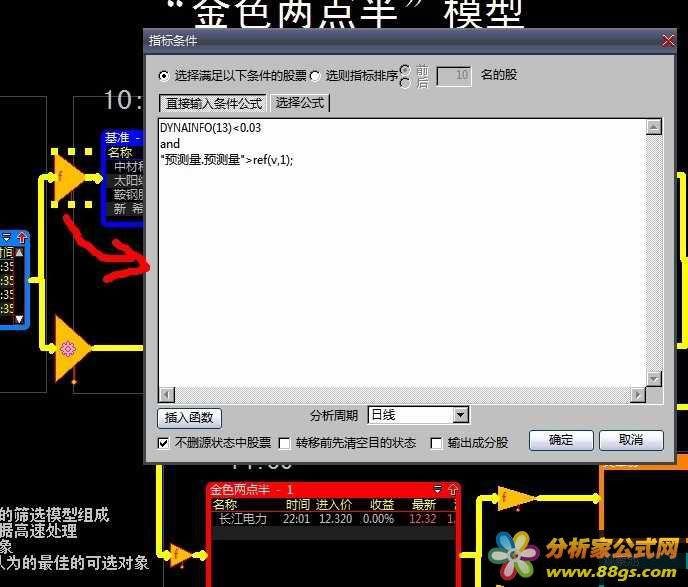Image resolution: width=688 pixels, height=587 pixels.
Task: Click the 基准 panel title bar
Action: pyautogui.click(x=123, y=138)
